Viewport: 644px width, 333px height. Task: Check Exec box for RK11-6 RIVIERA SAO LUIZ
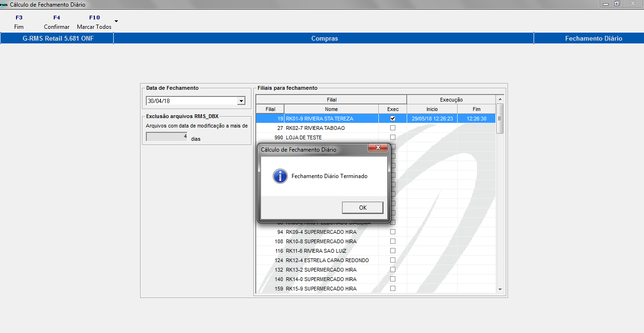[393, 251]
